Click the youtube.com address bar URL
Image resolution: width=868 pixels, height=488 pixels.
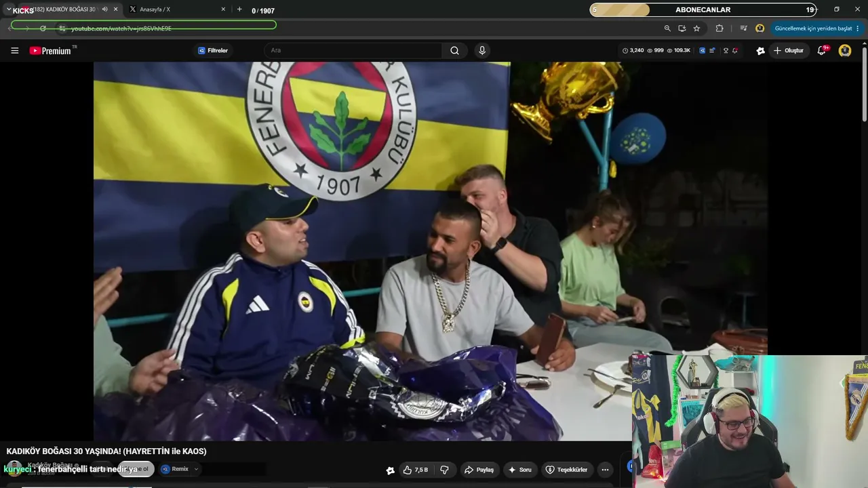(x=121, y=28)
